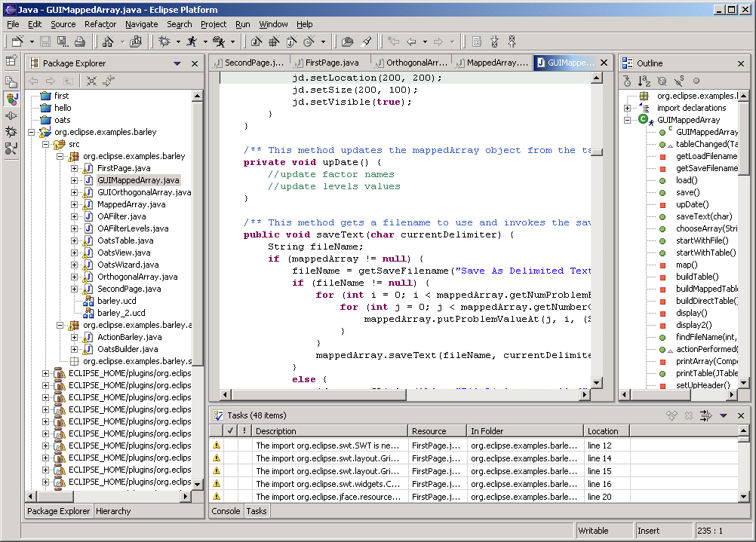Click Package Explorer vertical scrollbar down arrow
Viewport: 756px width, 542px height.
(x=198, y=484)
